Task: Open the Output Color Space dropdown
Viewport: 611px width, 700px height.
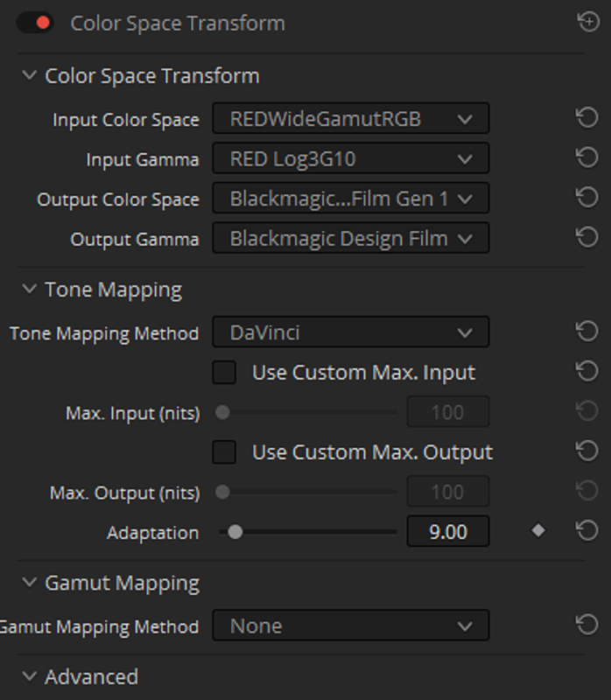Action: (x=351, y=198)
